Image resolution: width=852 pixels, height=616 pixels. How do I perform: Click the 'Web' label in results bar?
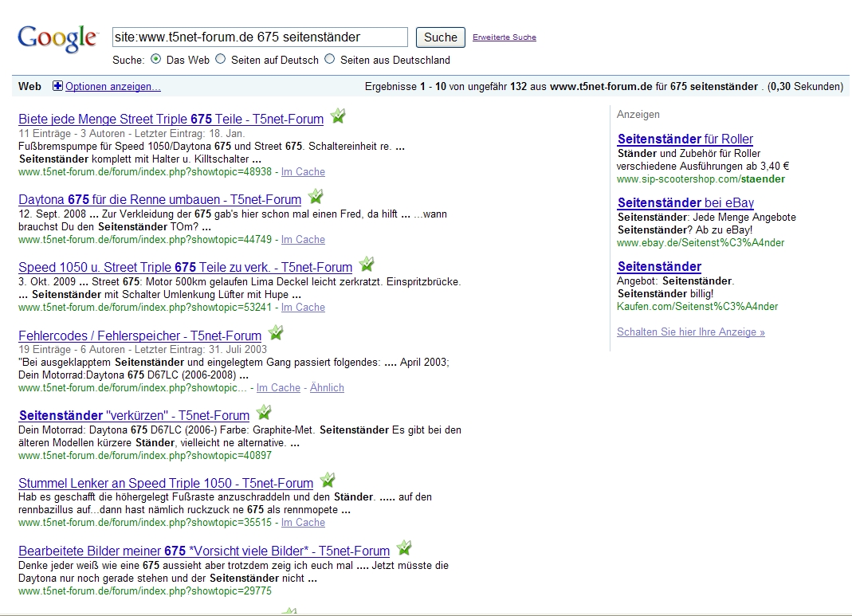[29, 86]
